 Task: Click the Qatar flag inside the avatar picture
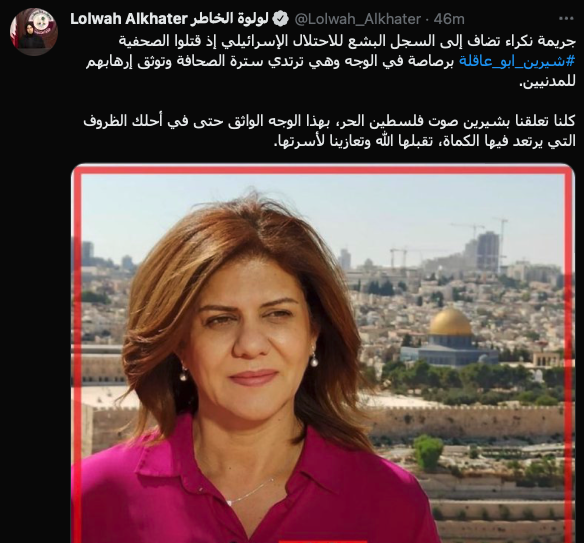click(14, 33)
